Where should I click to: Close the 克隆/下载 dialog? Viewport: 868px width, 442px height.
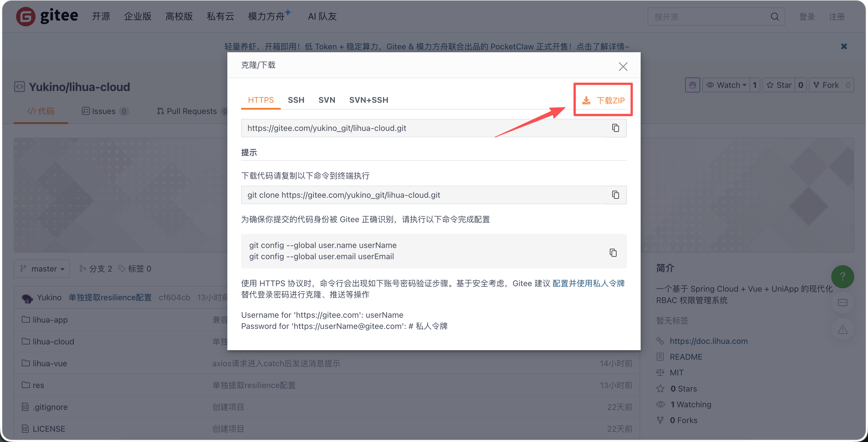pyautogui.click(x=623, y=66)
